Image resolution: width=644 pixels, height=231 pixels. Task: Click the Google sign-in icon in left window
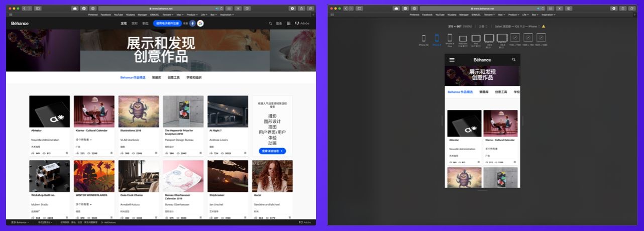(x=200, y=23)
